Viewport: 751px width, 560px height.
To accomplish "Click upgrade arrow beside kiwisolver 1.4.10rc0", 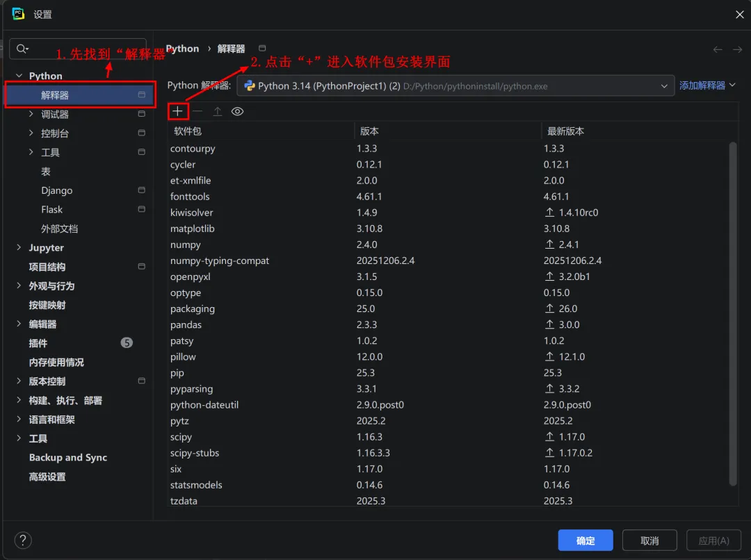I will click(x=549, y=212).
